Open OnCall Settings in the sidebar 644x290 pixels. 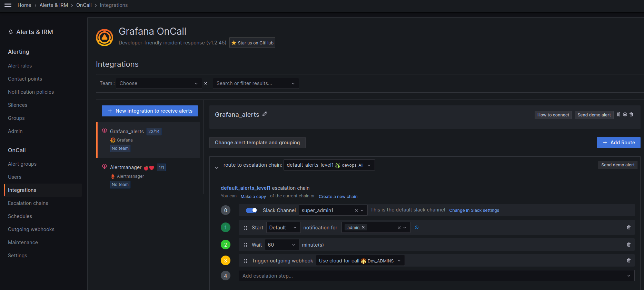[x=18, y=256]
